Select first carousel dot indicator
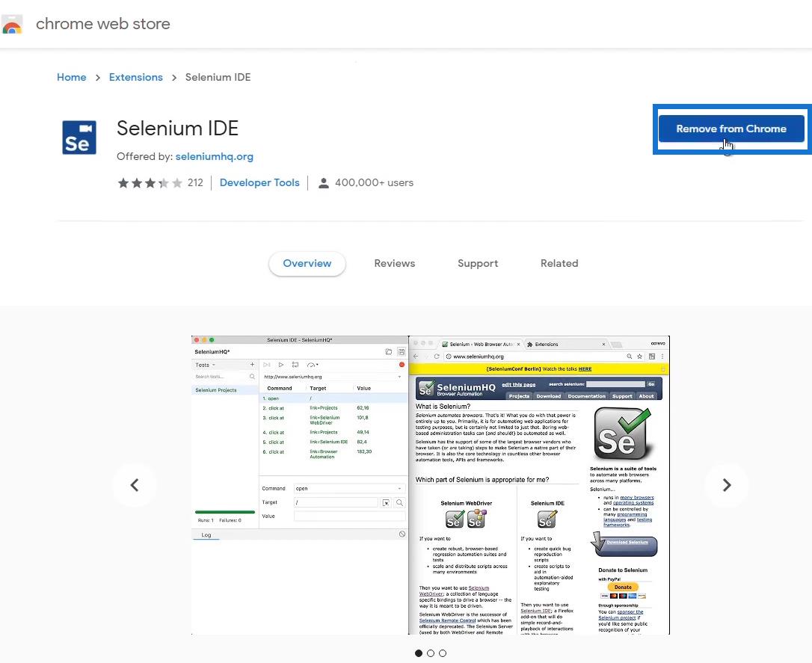Image resolution: width=812 pixels, height=663 pixels. click(x=419, y=653)
